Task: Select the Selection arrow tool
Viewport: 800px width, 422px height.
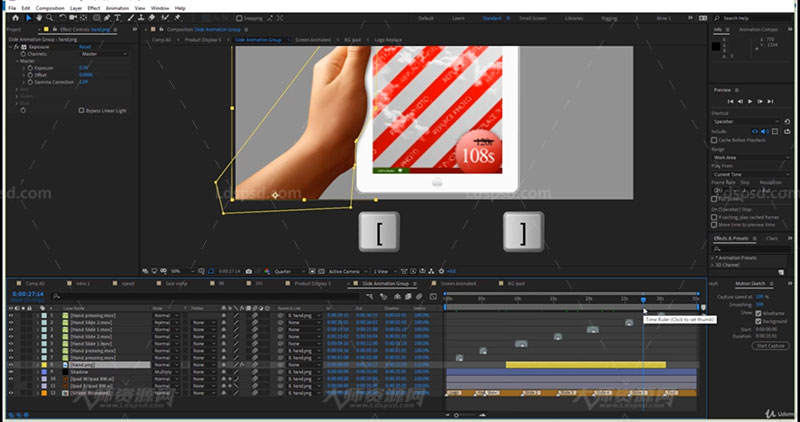Action: (29, 18)
